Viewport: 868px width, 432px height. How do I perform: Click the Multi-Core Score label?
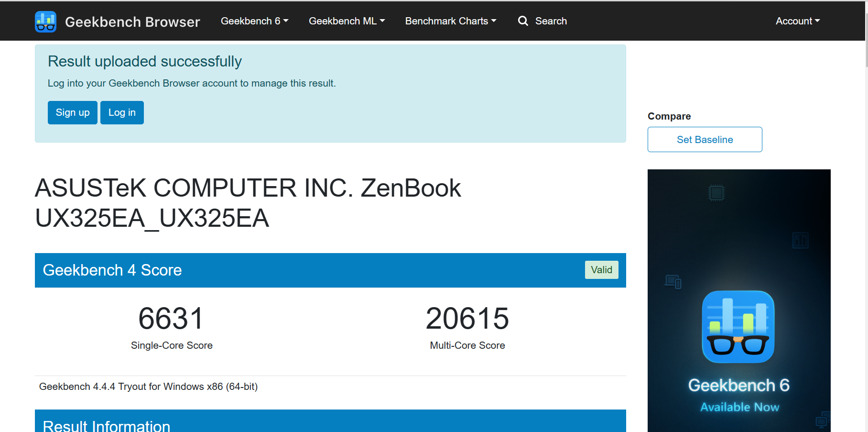click(467, 345)
